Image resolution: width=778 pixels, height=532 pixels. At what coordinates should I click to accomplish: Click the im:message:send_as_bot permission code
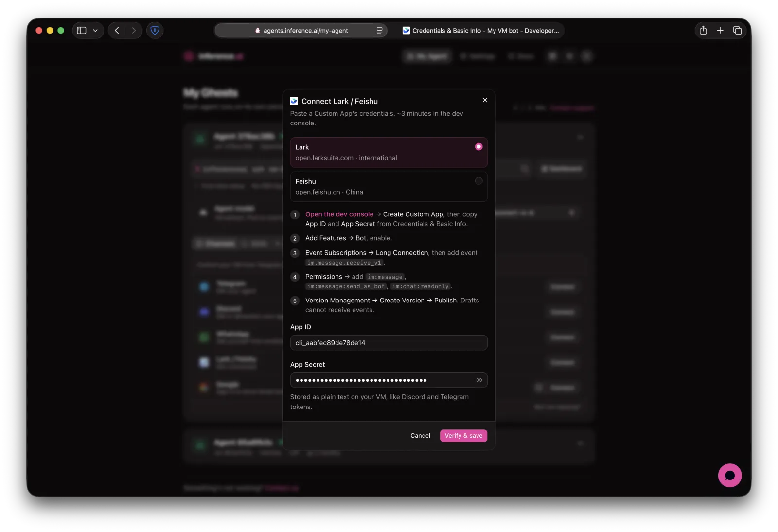346,286
